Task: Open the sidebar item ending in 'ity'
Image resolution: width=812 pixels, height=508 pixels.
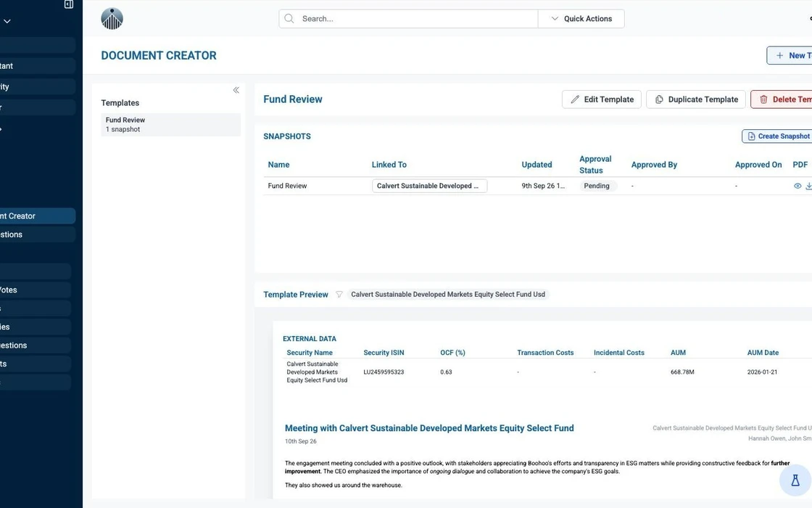Action: click(x=37, y=86)
